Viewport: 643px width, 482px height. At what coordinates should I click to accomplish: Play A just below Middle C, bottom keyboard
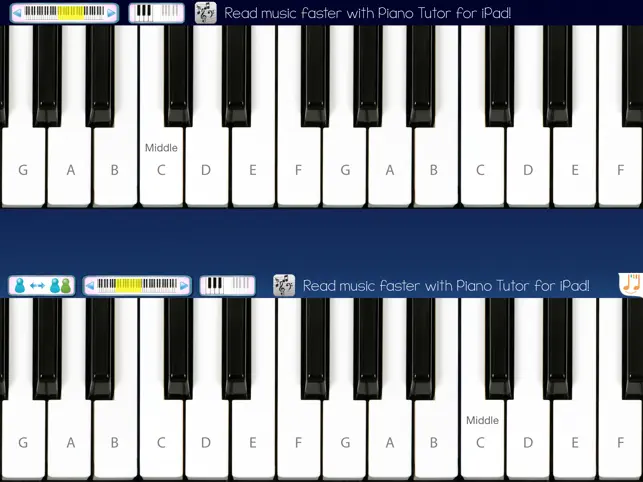(390, 442)
